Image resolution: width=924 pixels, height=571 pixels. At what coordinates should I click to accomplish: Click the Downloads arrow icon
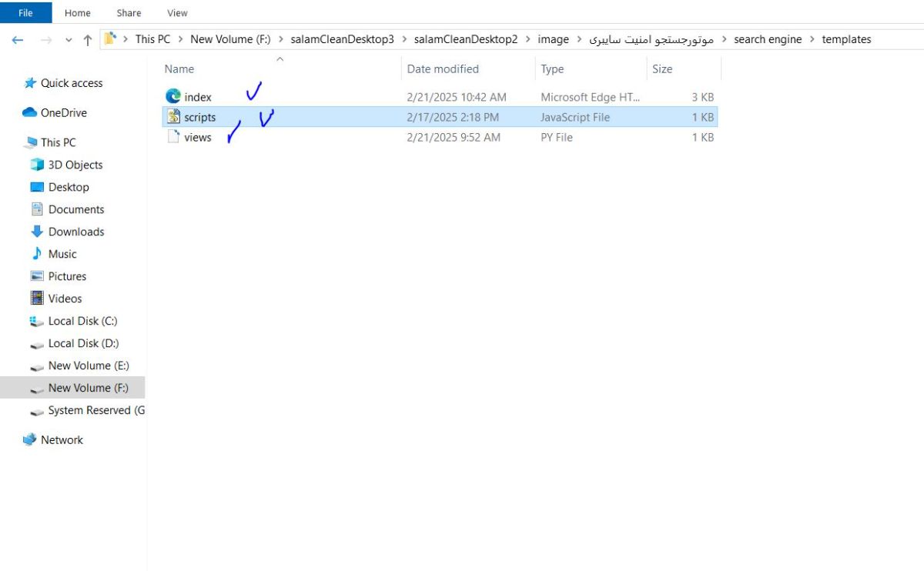36,232
